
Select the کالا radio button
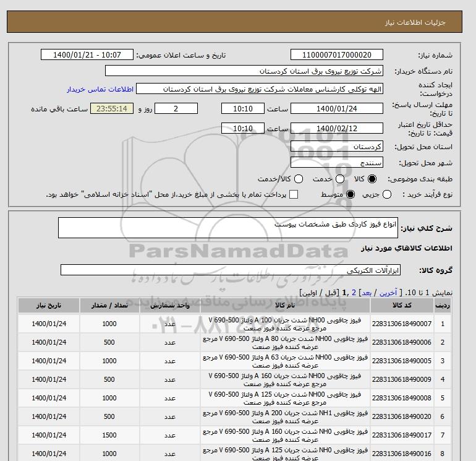tap(372, 179)
